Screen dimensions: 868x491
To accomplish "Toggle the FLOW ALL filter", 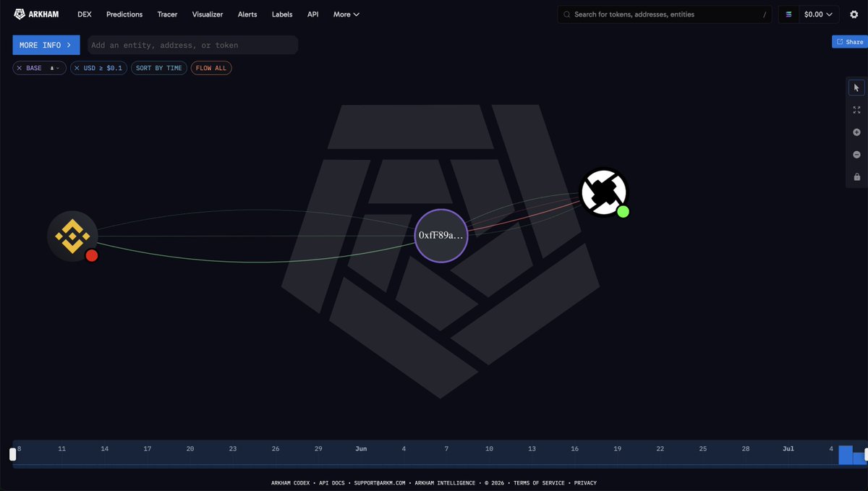I will pos(211,68).
